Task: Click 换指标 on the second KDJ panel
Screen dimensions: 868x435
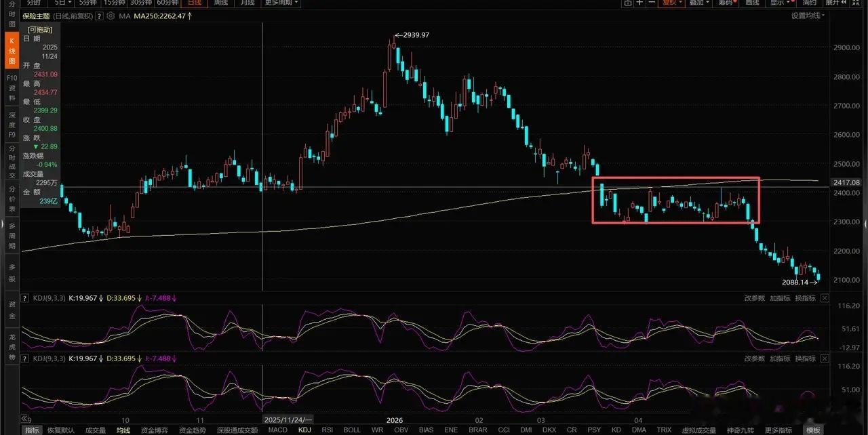Action: [x=806, y=358]
